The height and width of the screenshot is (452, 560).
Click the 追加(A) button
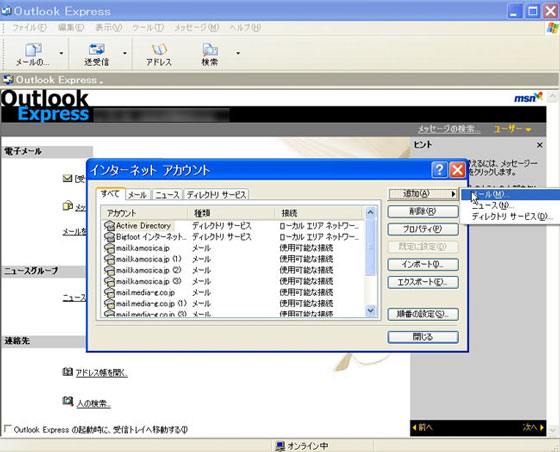tap(423, 194)
